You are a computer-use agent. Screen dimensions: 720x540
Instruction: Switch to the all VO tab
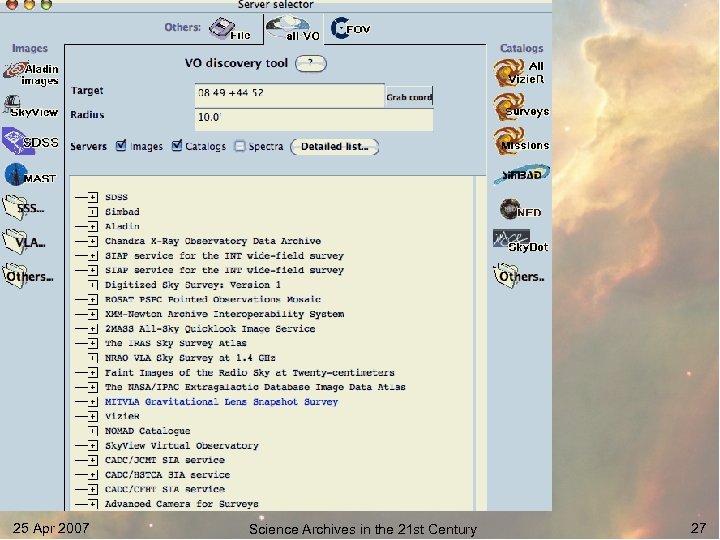tap(293, 29)
